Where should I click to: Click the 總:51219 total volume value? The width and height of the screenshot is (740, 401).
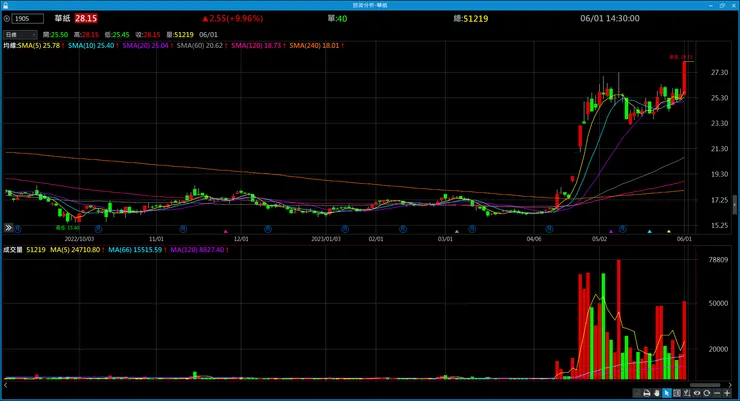pos(471,18)
